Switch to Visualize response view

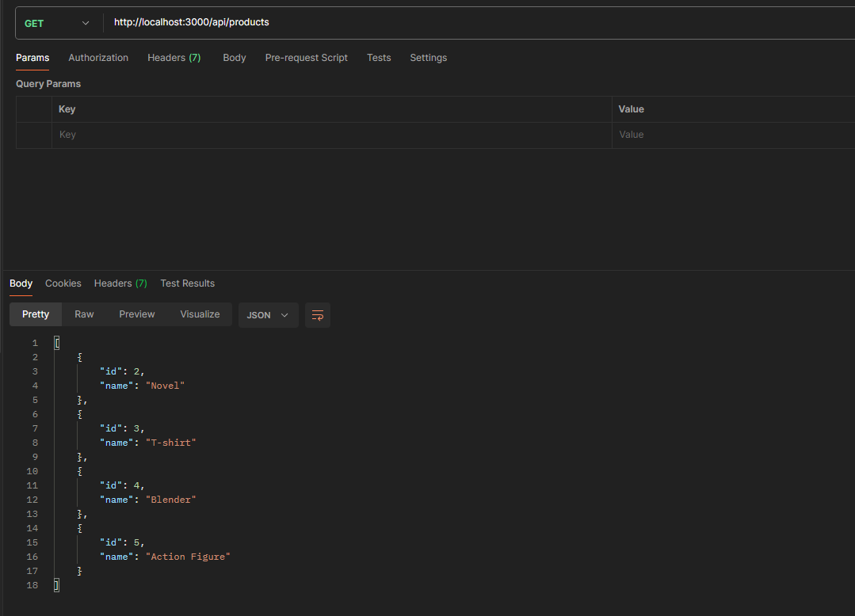click(x=200, y=314)
